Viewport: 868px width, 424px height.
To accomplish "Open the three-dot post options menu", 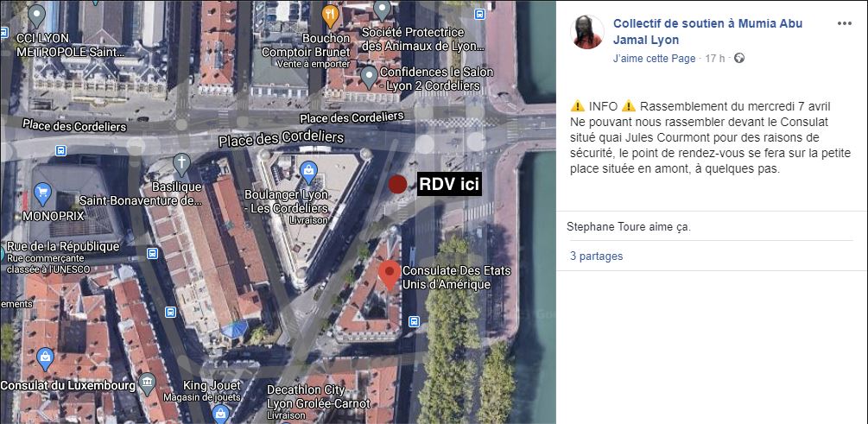I will click(844, 23).
